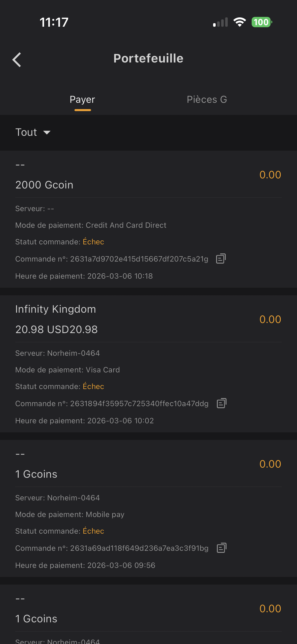Tap the 20.98 USD amount text
This screenshot has width=297, height=644.
tap(56, 330)
